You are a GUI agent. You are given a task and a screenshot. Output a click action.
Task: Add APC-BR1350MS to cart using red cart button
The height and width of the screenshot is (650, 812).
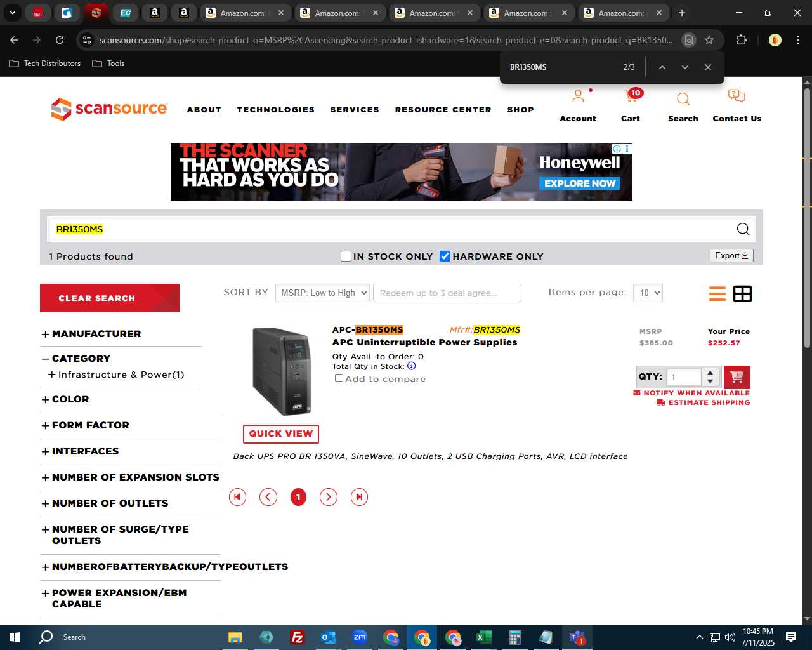[737, 377]
